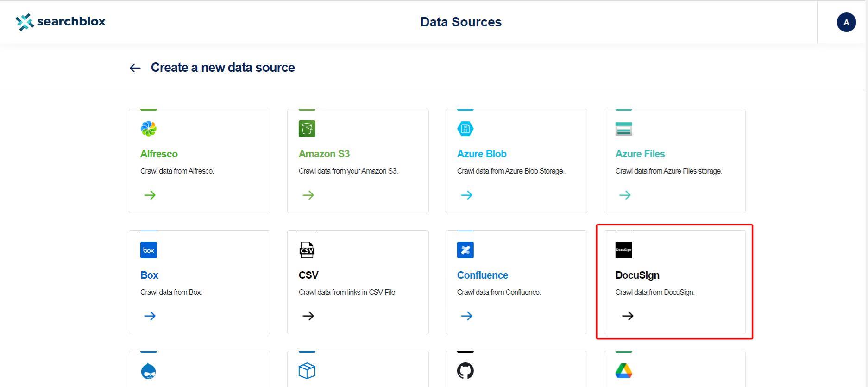Click 'Crawl data from your Amazon S3.' text
The width and height of the screenshot is (868, 387).
point(348,171)
